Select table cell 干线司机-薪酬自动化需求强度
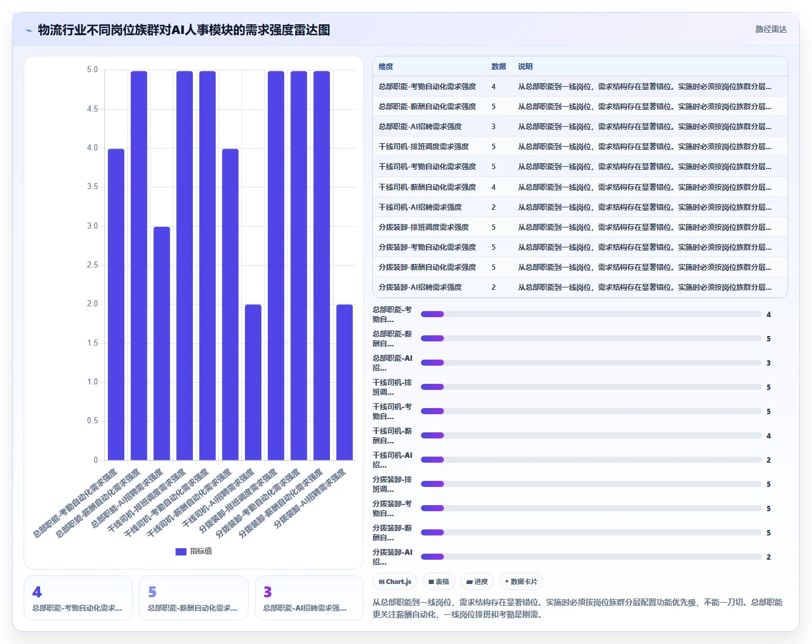 pyautogui.click(x=428, y=187)
